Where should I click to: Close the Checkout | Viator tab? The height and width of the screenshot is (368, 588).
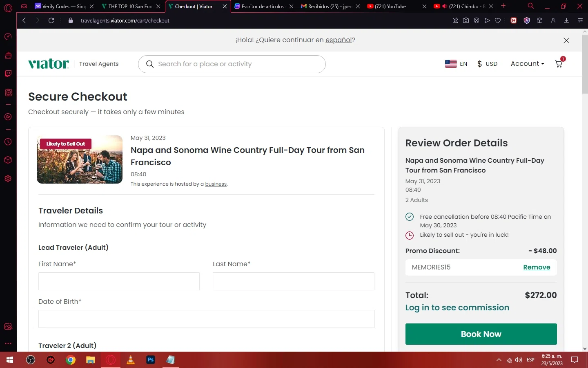[x=225, y=7]
